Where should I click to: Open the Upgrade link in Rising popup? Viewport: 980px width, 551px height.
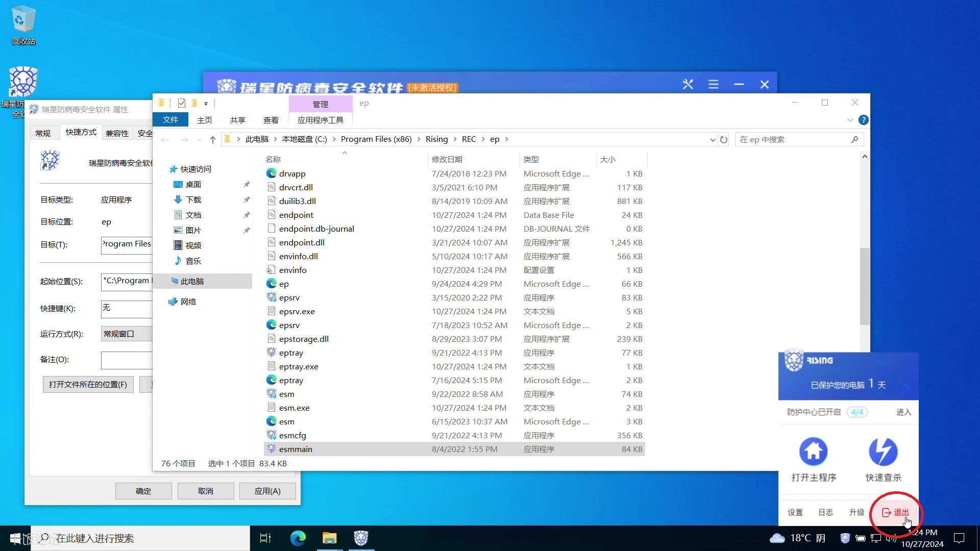coord(856,512)
